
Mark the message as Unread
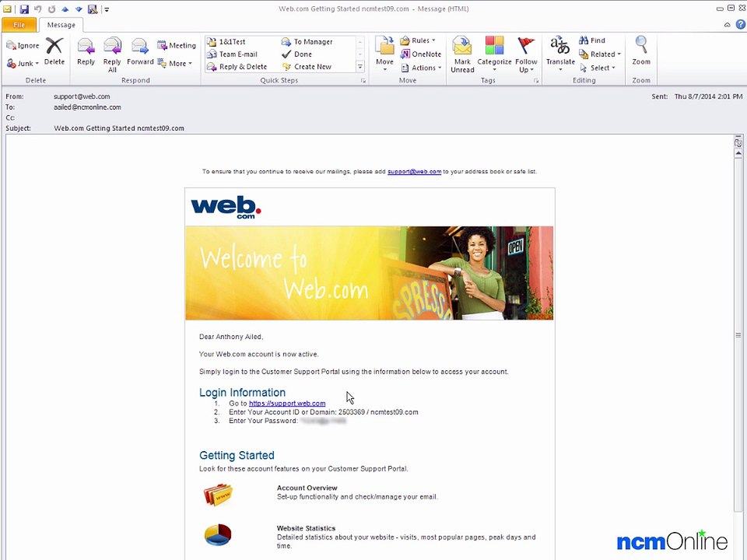click(x=462, y=54)
